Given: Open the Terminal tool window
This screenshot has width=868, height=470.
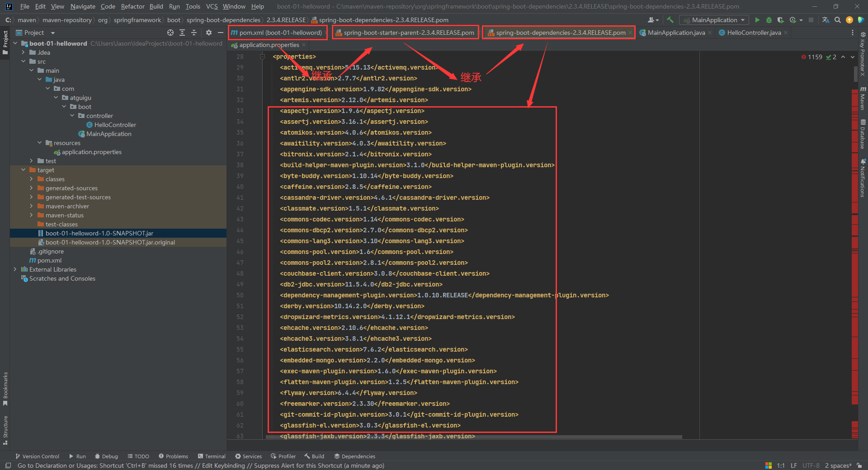Looking at the screenshot, I should tap(211, 456).
